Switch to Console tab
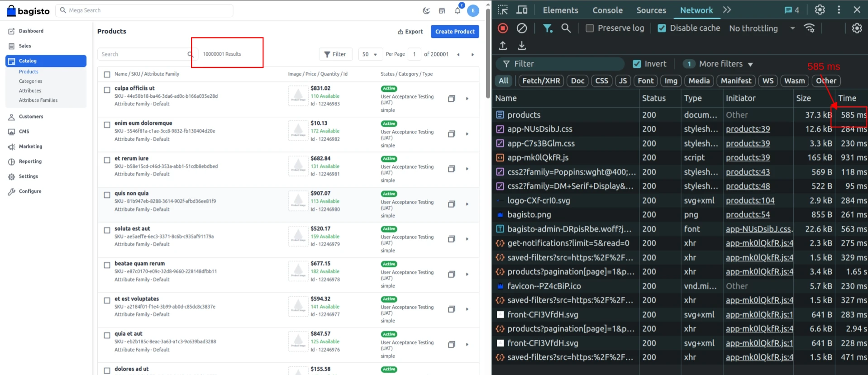Screen dimensions: 868x375 607,10
